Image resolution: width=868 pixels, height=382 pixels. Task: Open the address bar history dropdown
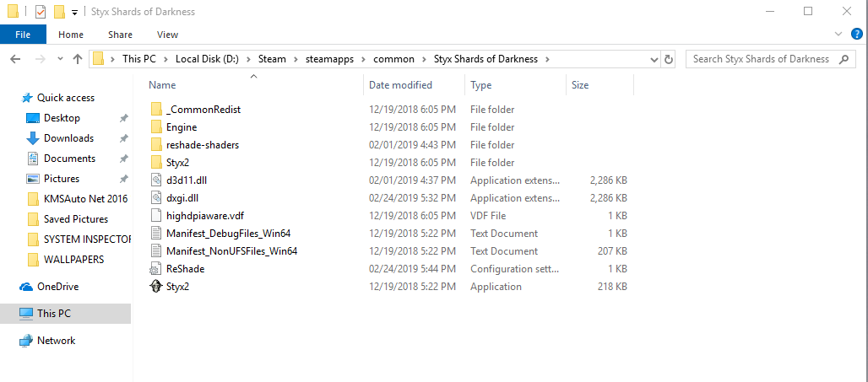(654, 59)
